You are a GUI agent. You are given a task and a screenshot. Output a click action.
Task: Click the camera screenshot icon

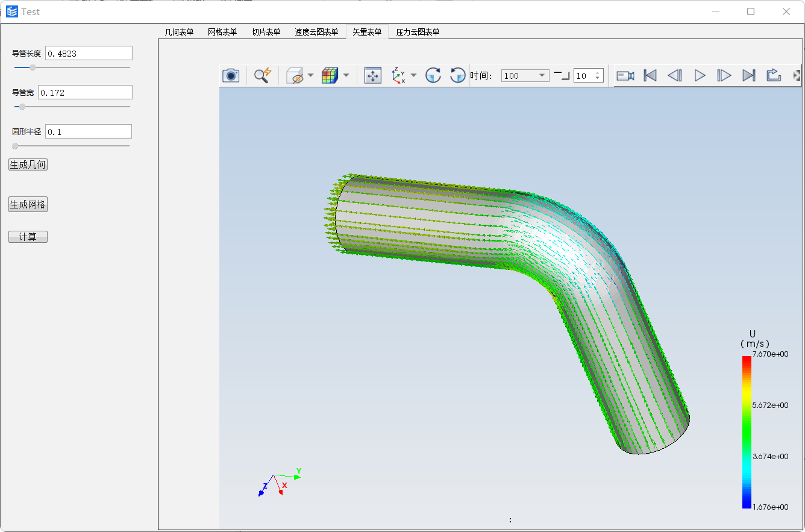pyautogui.click(x=231, y=75)
